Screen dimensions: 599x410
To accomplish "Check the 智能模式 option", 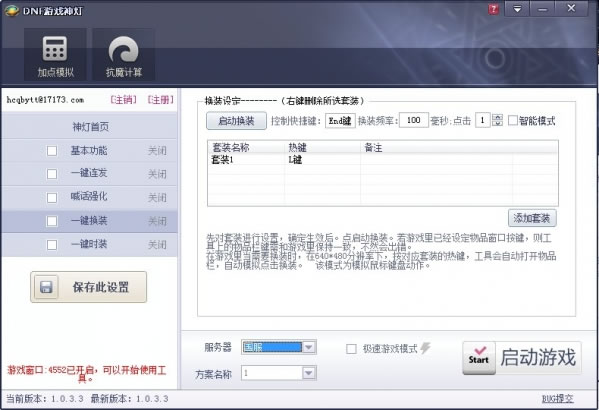I will (513, 120).
